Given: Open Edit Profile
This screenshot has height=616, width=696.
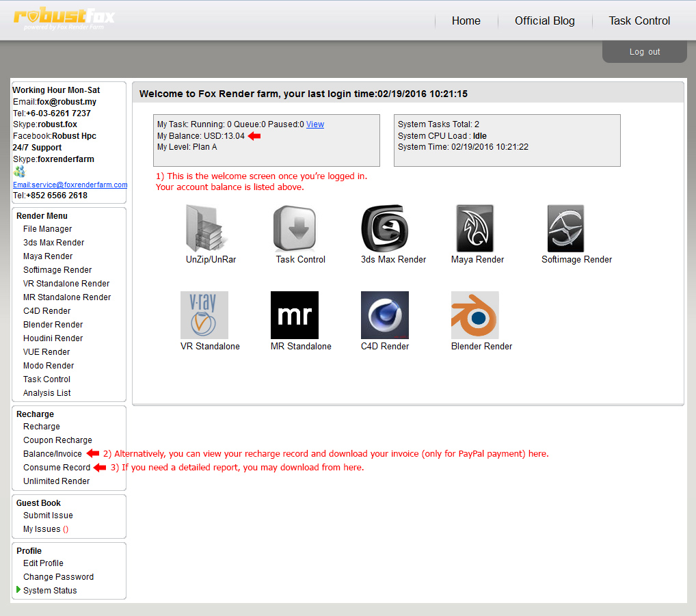Looking at the screenshot, I should click(43, 563).
